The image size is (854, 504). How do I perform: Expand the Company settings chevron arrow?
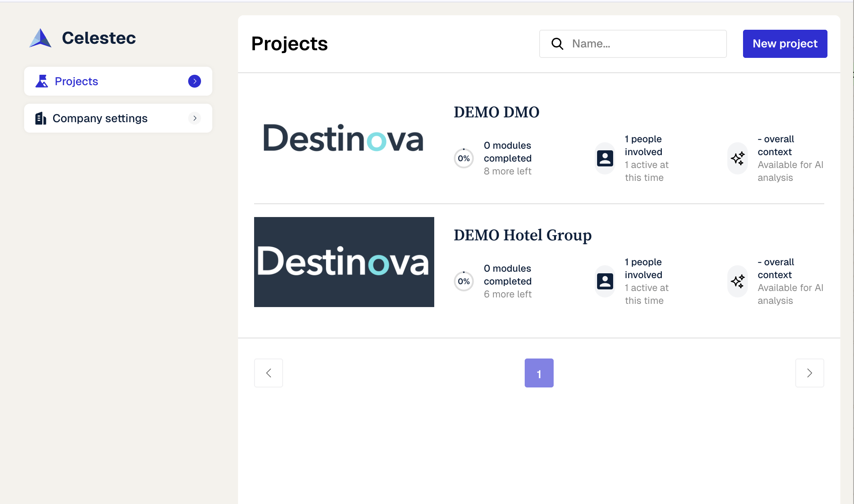tap(195, 118)
